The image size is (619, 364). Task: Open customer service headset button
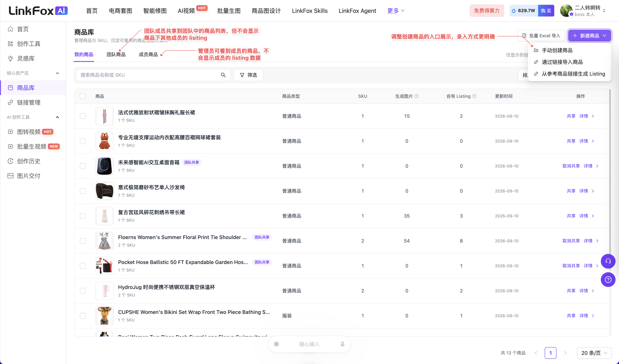point(608,261)
